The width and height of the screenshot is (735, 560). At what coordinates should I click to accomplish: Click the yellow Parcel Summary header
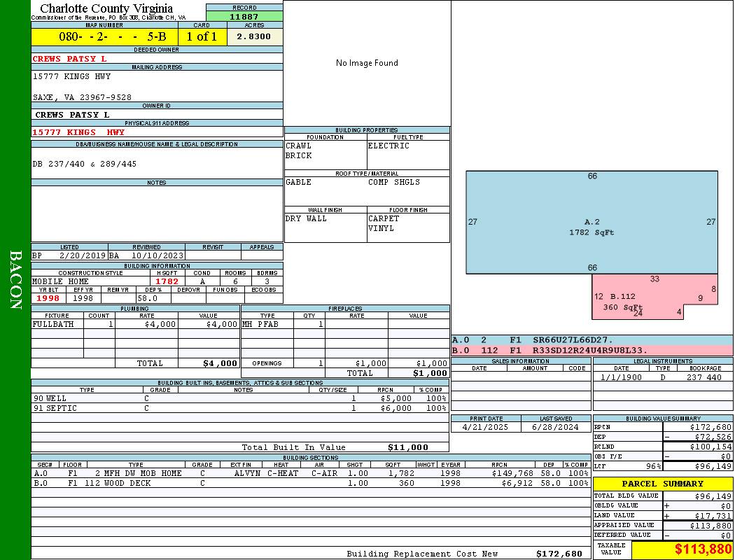tap(662, 484)
